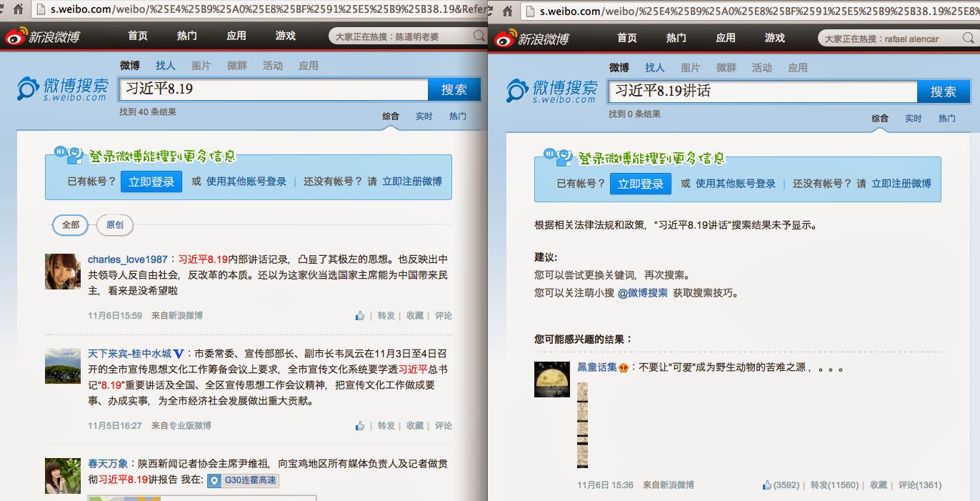
Task: Click the thumbs-up icon on 天下来宾-桂中水城's post
Action: pyautogui.click(x=360, y=426)
